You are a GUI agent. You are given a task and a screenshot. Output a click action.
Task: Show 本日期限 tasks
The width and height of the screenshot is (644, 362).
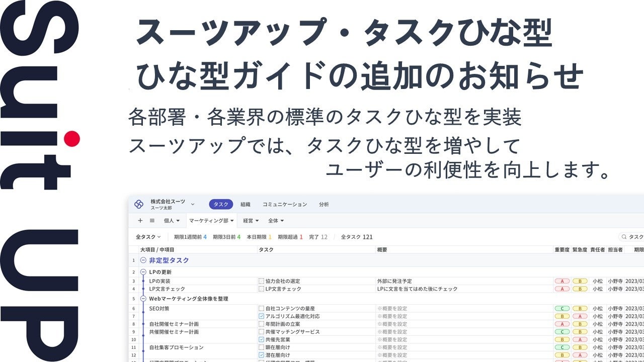259,237
